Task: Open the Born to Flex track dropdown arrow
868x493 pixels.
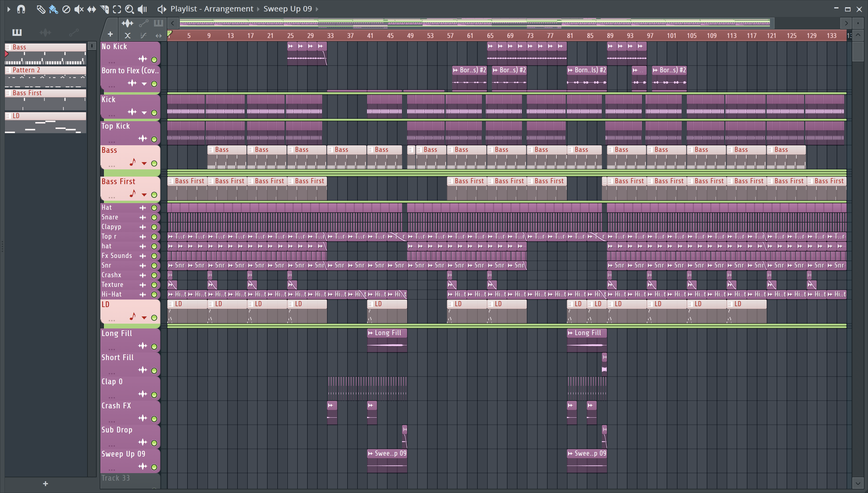Action: pyautogui.click(x=144, y=84)
